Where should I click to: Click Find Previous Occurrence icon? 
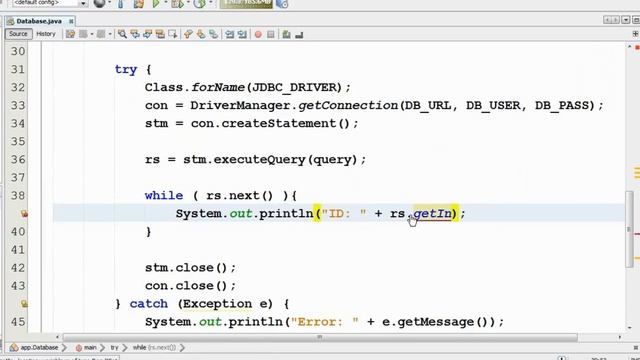pyautogui.click(x=135, y=34)
